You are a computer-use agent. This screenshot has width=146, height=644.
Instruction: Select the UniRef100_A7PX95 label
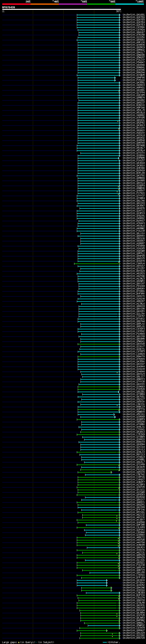click(x=133, y=118)
